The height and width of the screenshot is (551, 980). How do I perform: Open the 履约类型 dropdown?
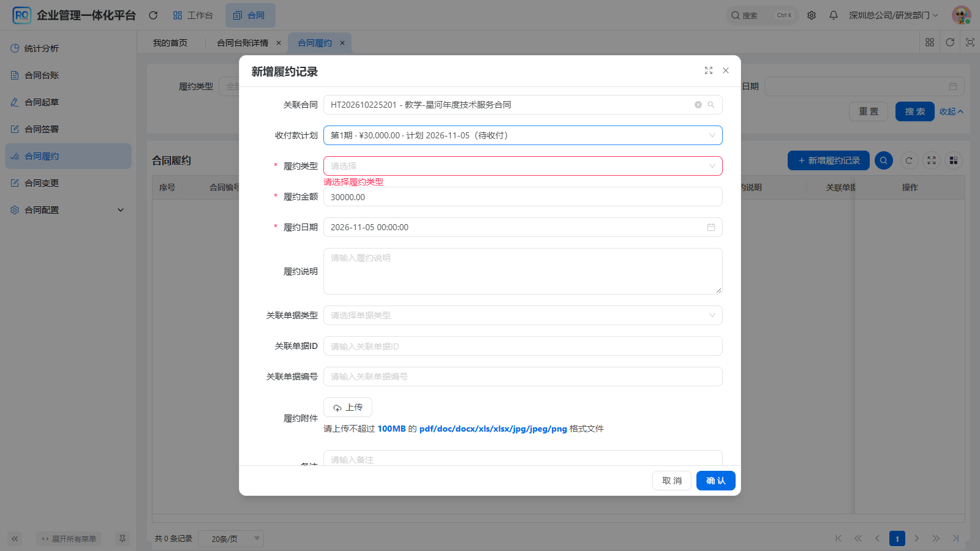(x=523, y=166)
